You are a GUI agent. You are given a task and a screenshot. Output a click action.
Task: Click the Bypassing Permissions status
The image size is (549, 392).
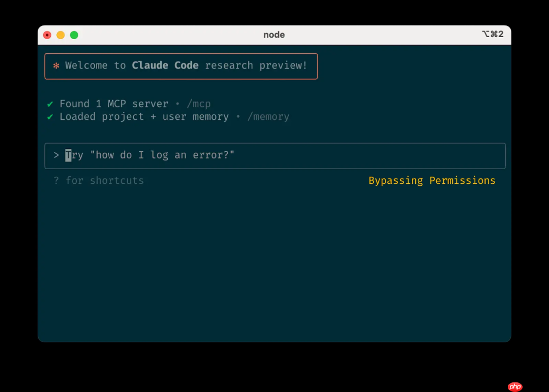tap(432, 180)
